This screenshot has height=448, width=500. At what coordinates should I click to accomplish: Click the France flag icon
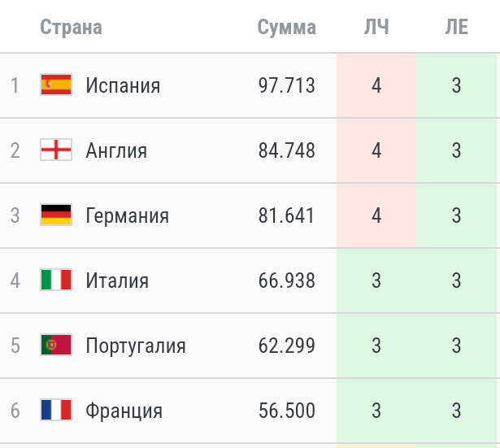coord(56,410)
